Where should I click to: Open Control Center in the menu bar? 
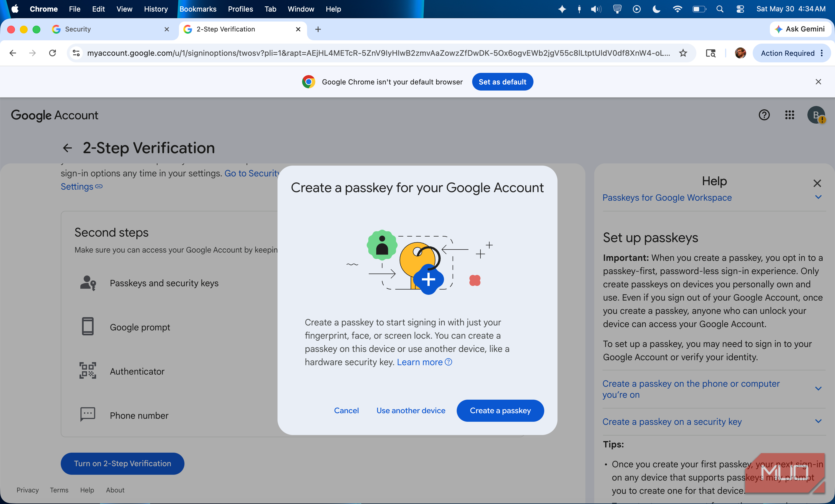pyautogui.click(x=740, y=9)
